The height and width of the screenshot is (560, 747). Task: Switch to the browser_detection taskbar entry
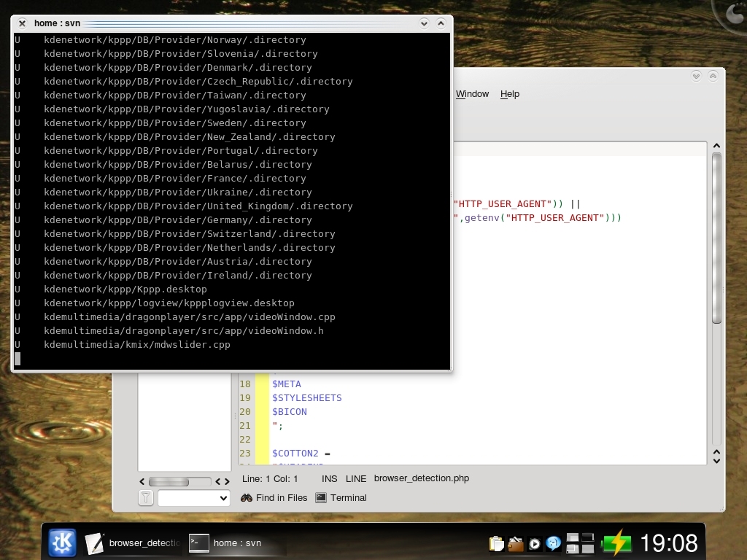click(x=133, y=542)
